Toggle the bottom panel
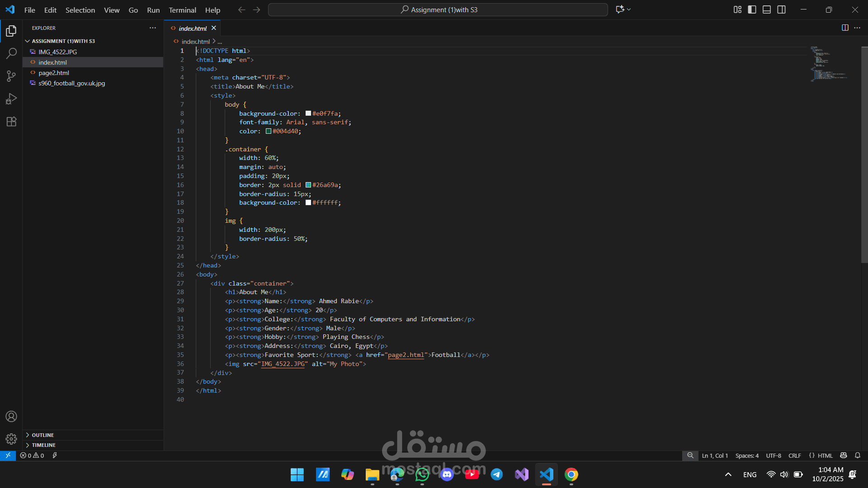Viewport: 868px width, 488px height. click(x=767, y=9)
